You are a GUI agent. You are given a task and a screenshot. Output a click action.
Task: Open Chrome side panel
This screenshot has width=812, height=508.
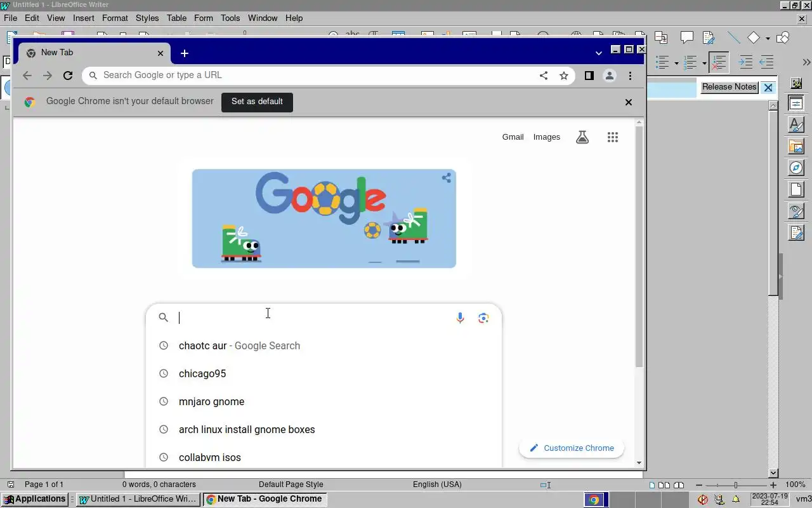[589, 76]
